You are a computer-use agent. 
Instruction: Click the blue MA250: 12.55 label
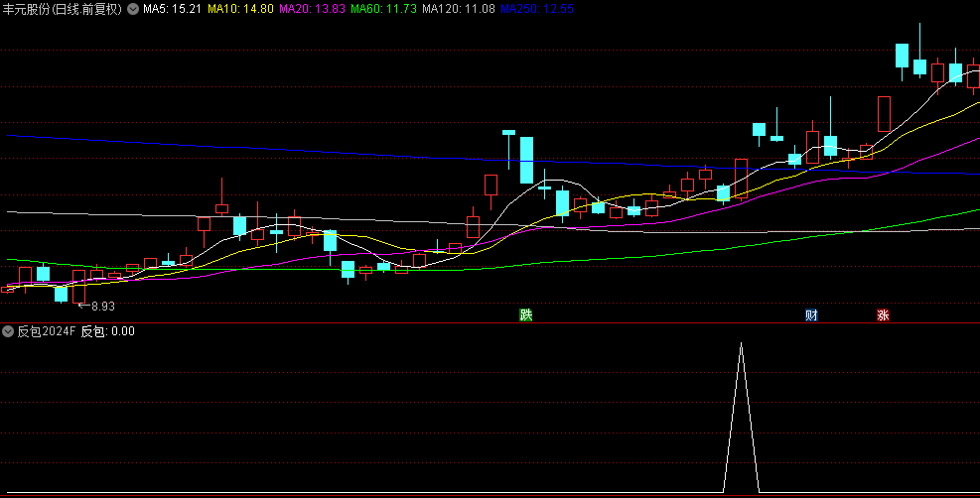tap(537, 9)
